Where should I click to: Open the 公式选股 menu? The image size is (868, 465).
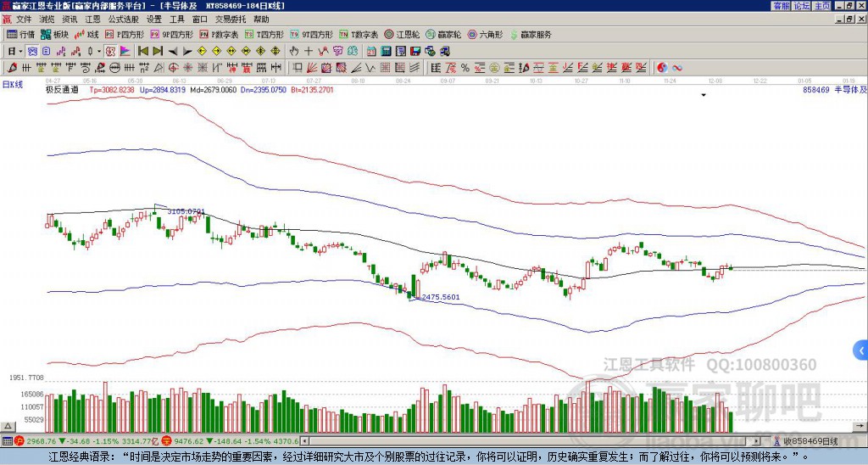(x=124, y=20)
